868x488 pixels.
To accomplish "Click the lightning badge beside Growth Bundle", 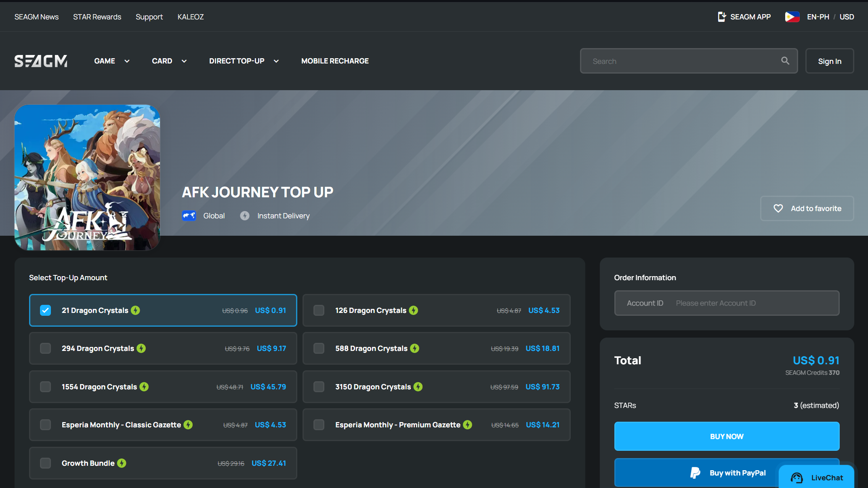I will click(122, 463).
